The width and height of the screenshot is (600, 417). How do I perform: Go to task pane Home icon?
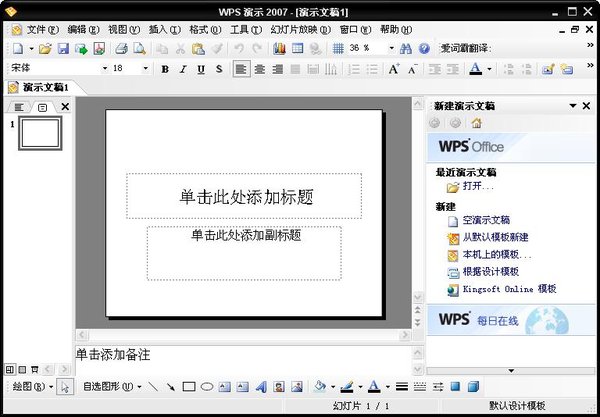pyautogui.click(x=476, y=123)
